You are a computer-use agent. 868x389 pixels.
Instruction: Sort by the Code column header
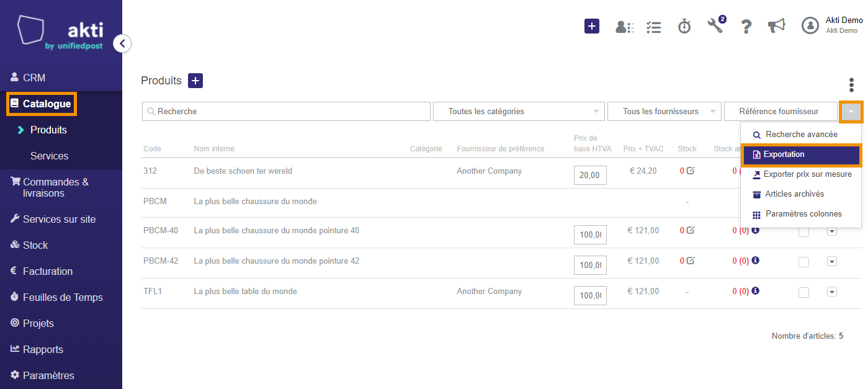tap(152, 149)
